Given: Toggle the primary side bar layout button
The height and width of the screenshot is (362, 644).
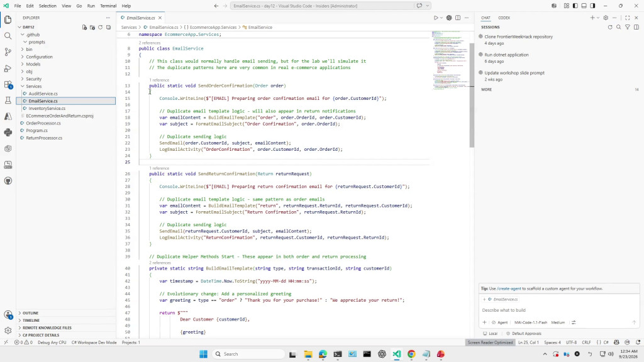Looking at the screenshot, I should tap(575, 6).
